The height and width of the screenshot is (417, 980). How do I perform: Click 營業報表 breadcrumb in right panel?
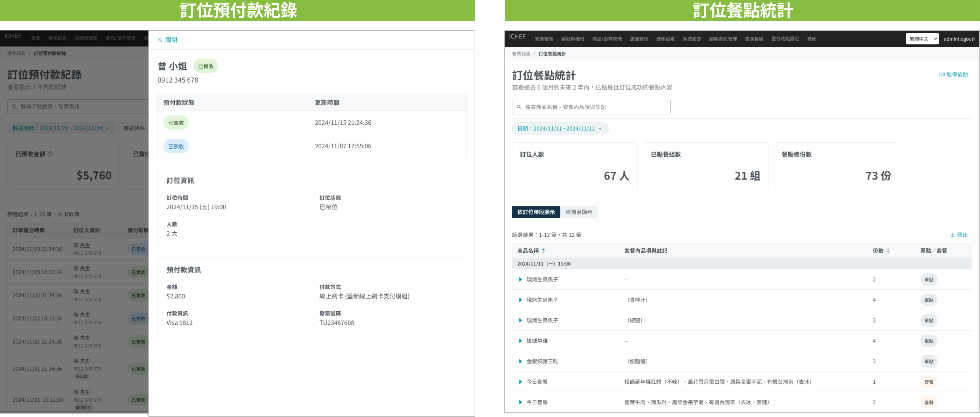(521, 54)
